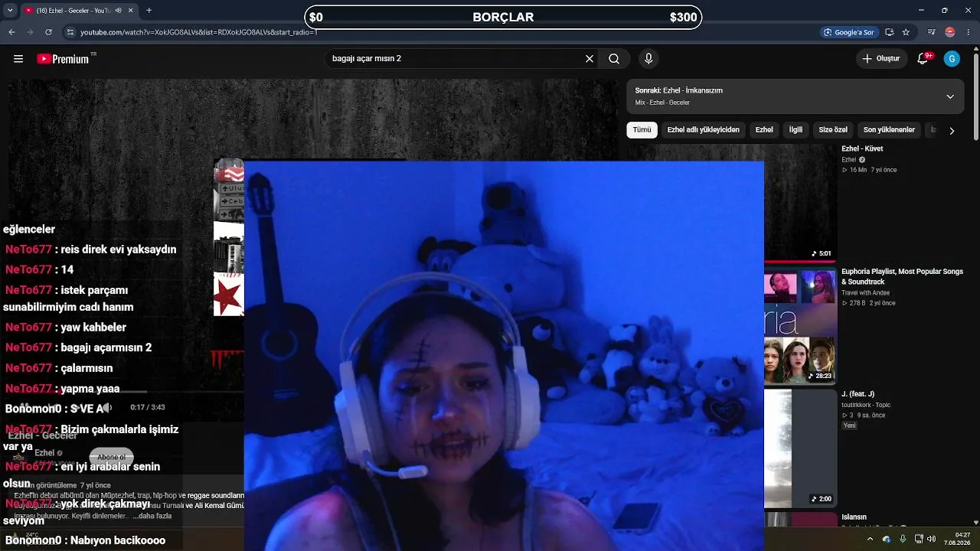Open the Islansın video title
980x551 pixels.
(854, 517)
